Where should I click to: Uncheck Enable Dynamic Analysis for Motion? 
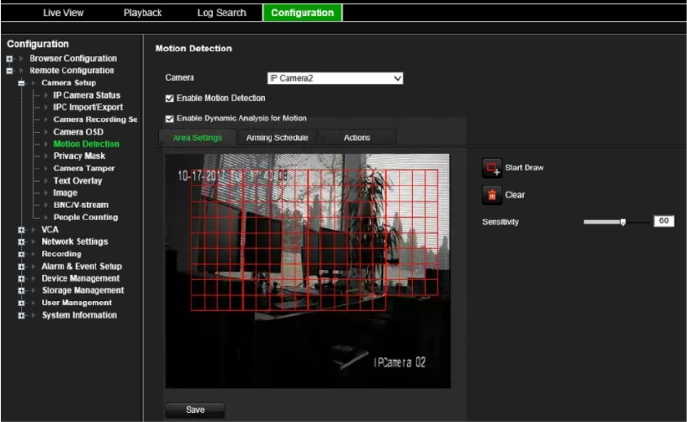pyautogui.click(x=170, y=119)
